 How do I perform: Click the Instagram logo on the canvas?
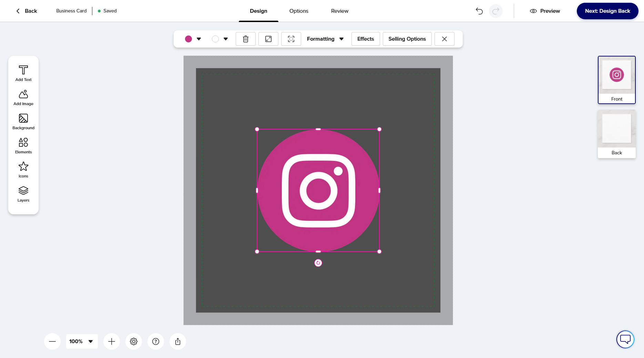[318, 190]
